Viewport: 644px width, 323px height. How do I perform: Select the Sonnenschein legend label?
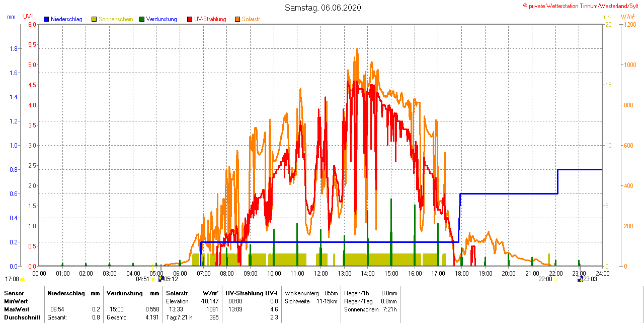[116, 19]
